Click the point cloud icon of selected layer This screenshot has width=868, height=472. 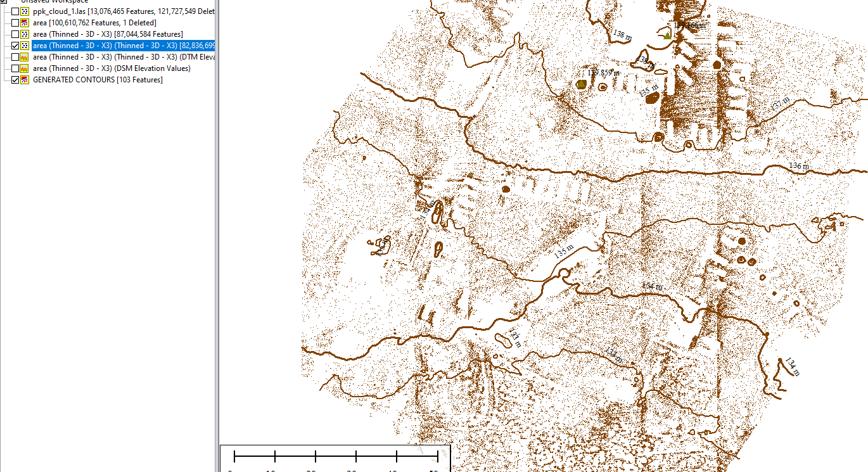(25, 46)
